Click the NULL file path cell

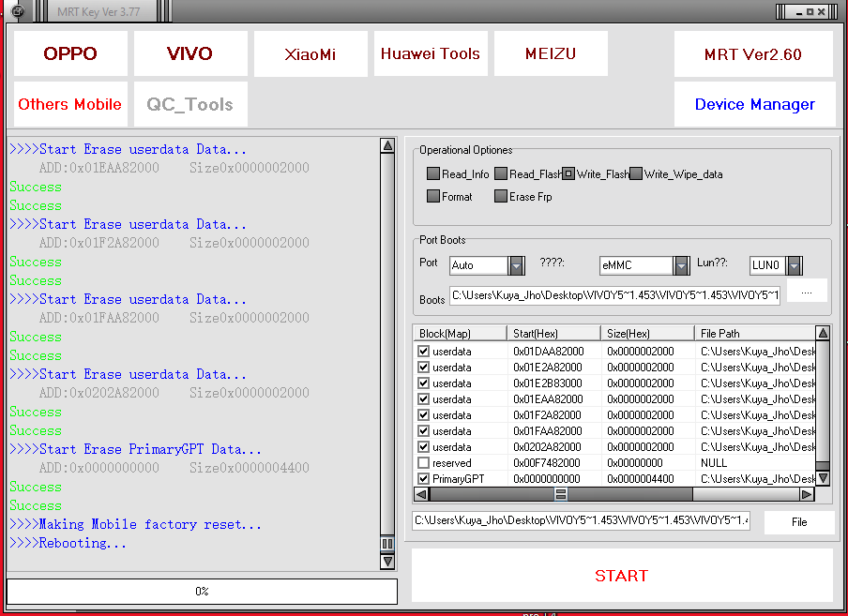[x=714, y=463]
